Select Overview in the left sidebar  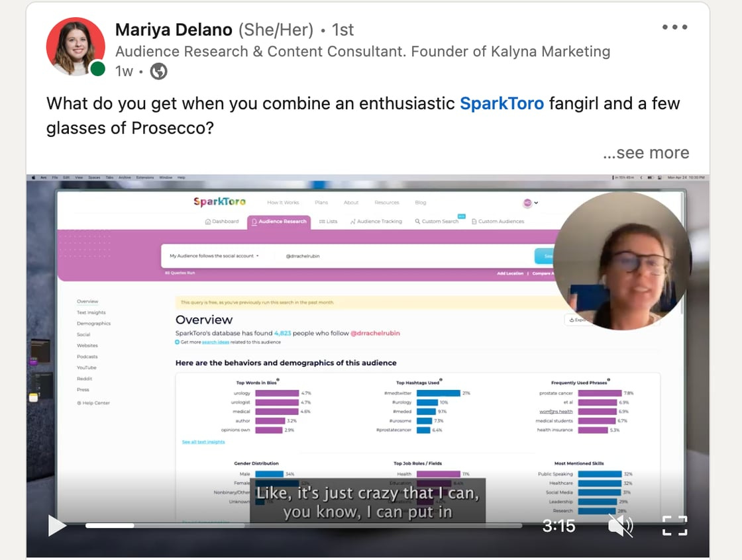click(87, 301)
